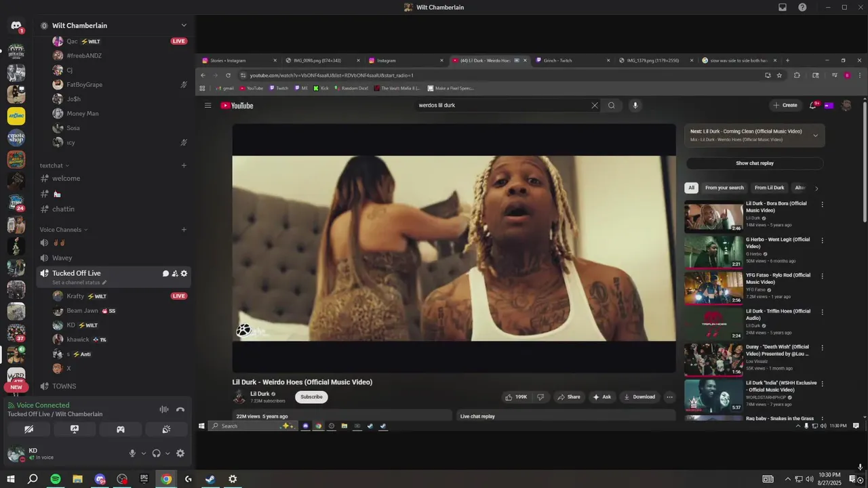
Task: Click the YouTube page scrollbar
Action: pyautogui.click(x=865, y=163)
